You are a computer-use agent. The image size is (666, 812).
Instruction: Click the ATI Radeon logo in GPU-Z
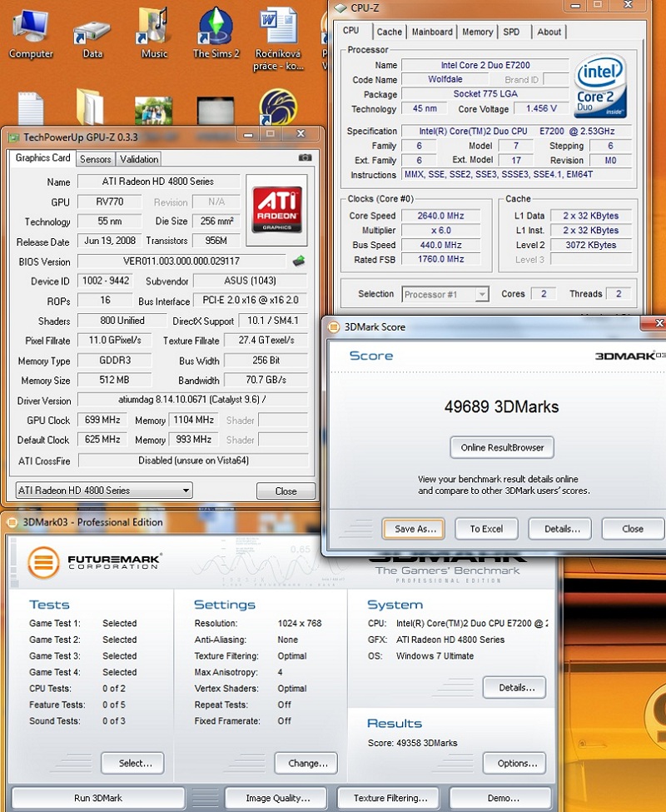(277, 210)
